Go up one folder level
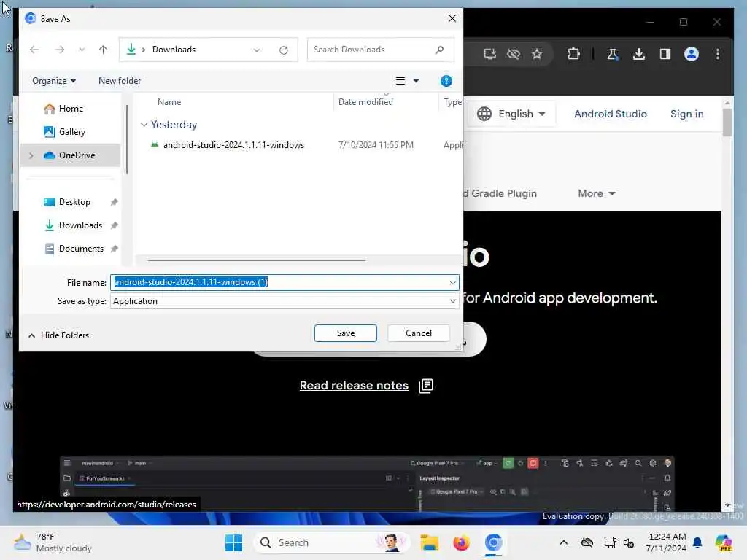The width and height of the screenshot is (747, 560). (x=103, y=50)
